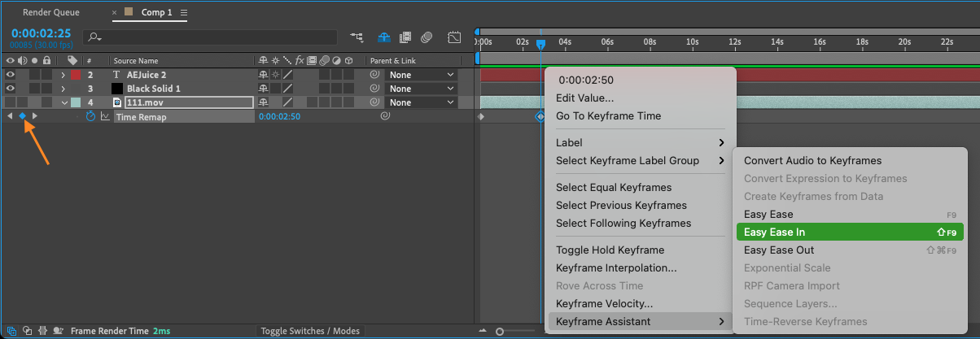Toggle the Frame Blending toolbar icon
Screen dimensions: 980x339
pyautogui.click(x=405, y=37)
